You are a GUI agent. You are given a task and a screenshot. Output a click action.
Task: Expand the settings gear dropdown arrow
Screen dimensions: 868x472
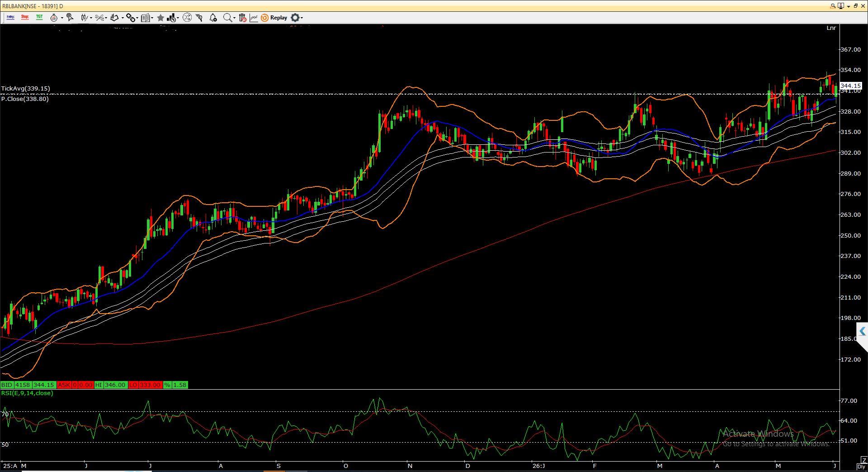[302, 18]
